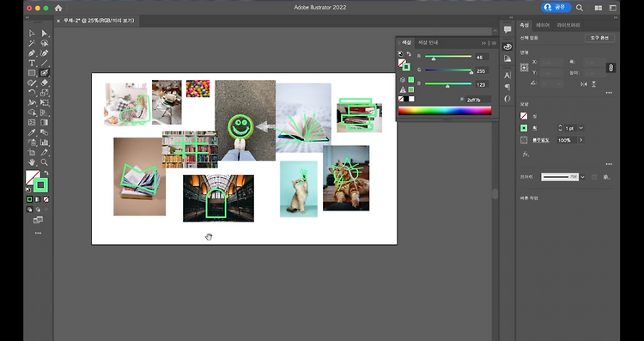Select the Shape Builder tool
Screen dimensions: 644x341
pyautogui.click(x=32, y=113)
